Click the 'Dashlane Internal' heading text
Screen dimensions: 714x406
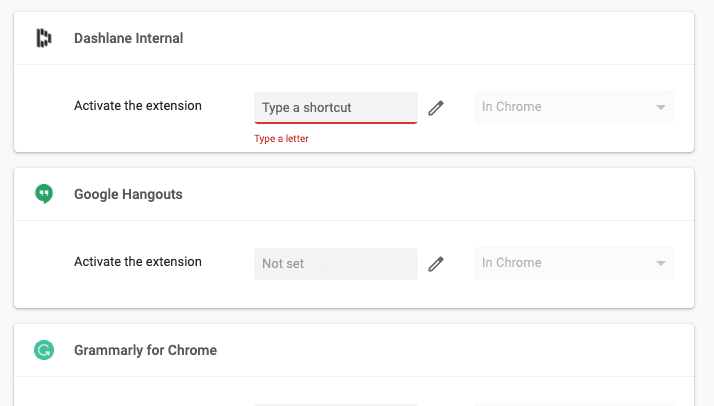pos(128,38)
